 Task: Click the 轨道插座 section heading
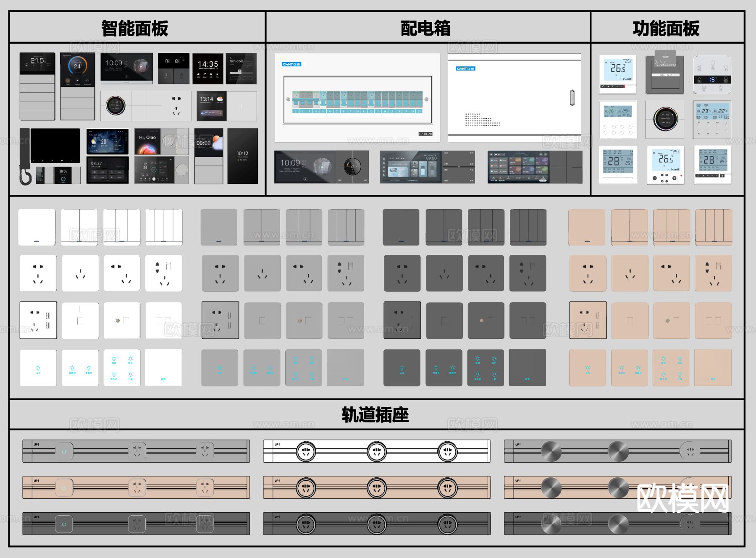375,415
